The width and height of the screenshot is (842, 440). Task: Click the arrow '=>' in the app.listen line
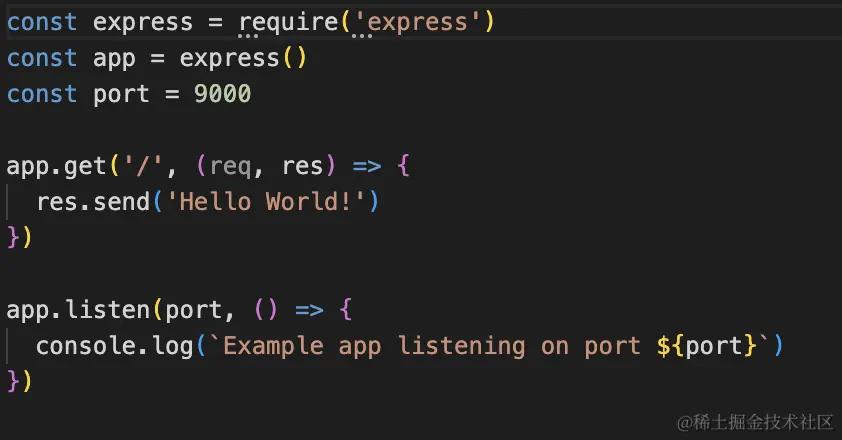point(309,310)
